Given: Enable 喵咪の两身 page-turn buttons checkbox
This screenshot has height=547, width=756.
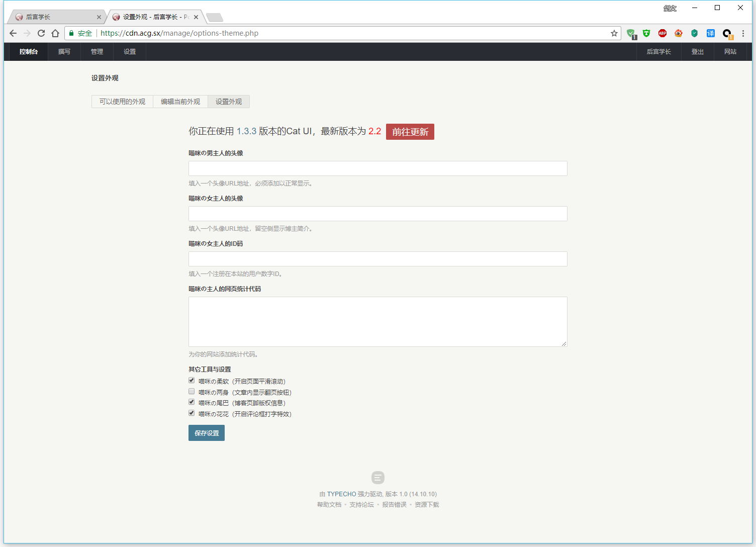Looking at the screenshot, I should tap(192, 392).
